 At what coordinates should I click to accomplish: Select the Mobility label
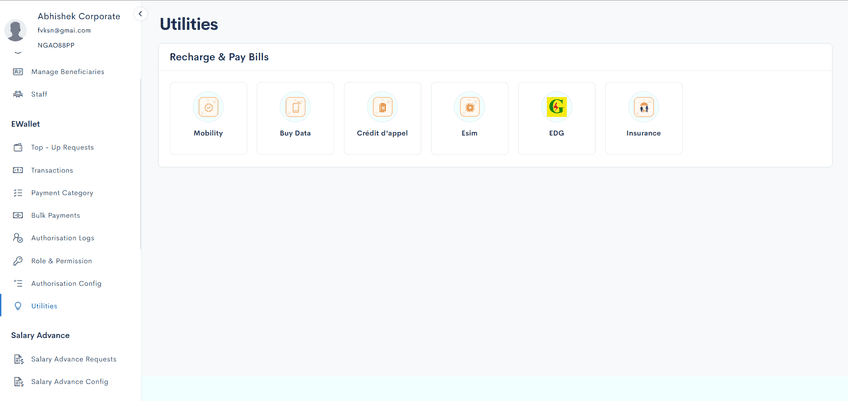click(x=208, y=133)
